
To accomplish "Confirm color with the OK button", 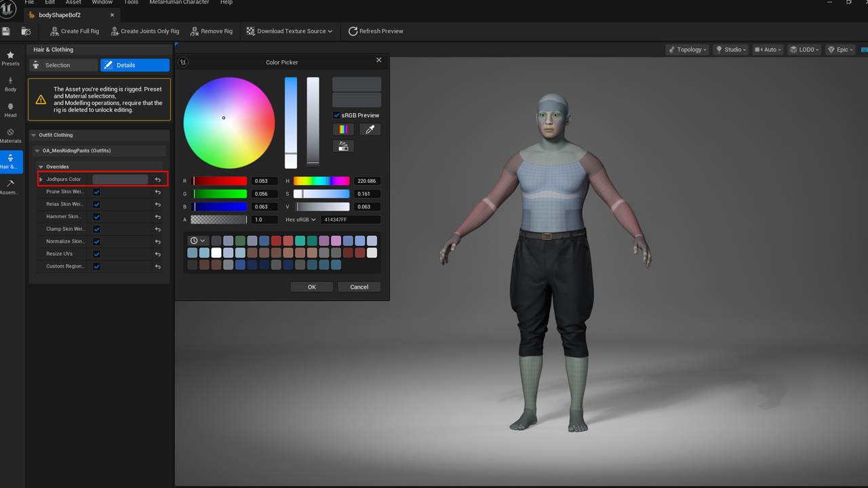I will coord(312,287).
